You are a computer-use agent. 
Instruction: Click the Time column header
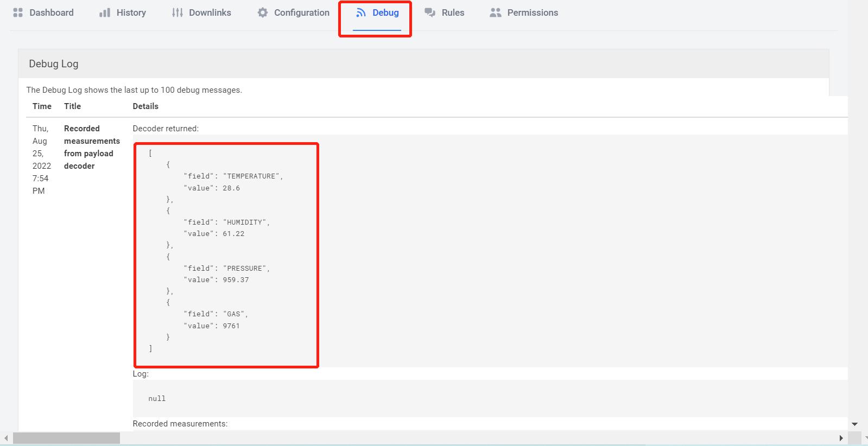pos(42,106)
